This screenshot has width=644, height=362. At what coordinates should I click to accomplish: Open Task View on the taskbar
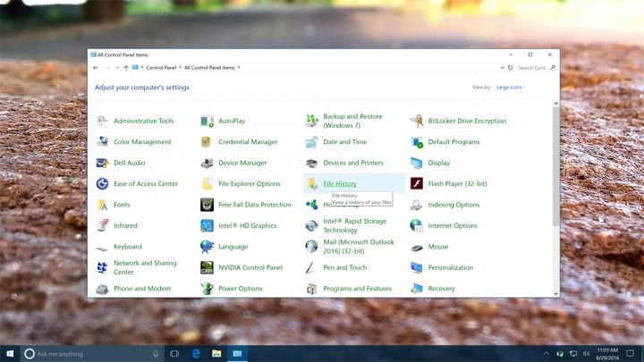[x=174, y=354]
